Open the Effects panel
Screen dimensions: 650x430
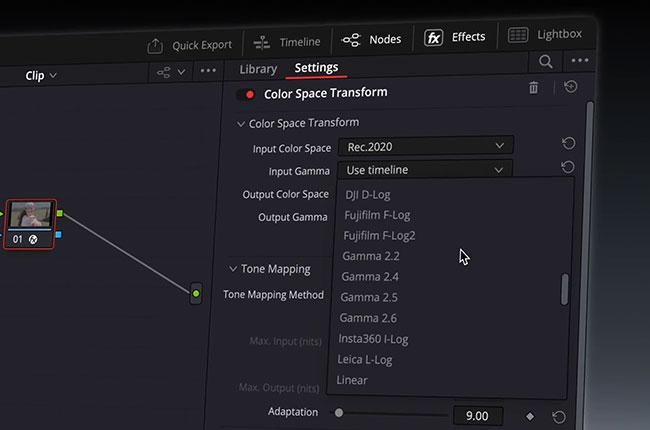click(x=454, y=37)
